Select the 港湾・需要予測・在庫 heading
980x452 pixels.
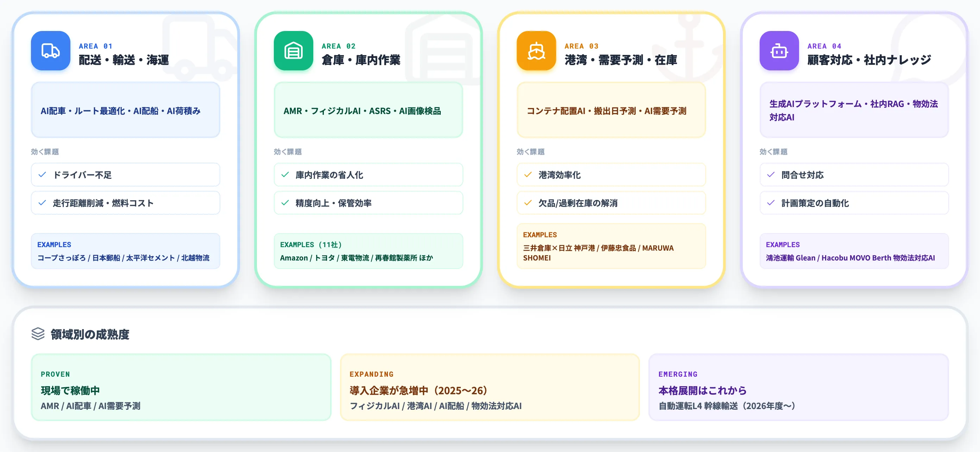(x=621, y=60)
